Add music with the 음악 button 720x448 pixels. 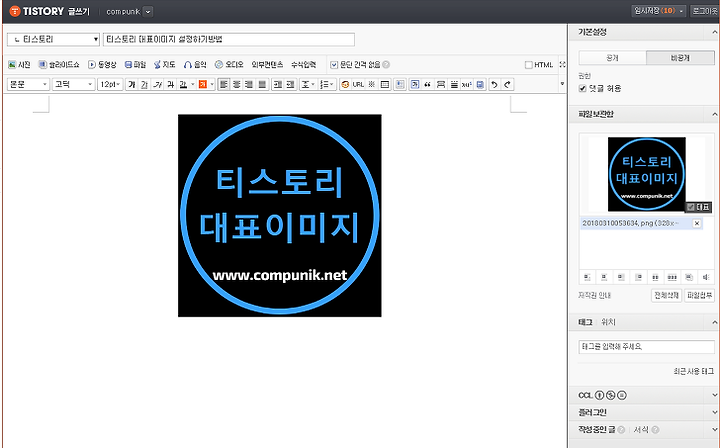pyautogui.click(x=195, y=65)
